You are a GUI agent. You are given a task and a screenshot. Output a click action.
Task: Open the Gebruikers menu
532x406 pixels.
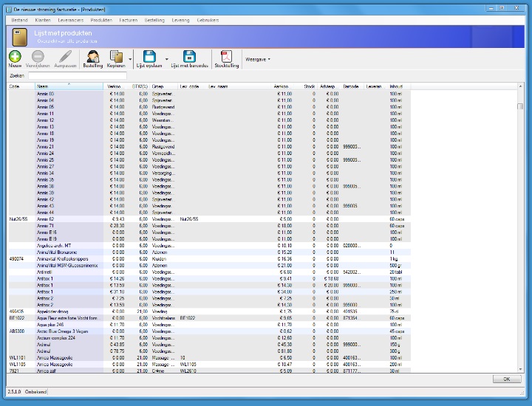[x=208, y=21]
